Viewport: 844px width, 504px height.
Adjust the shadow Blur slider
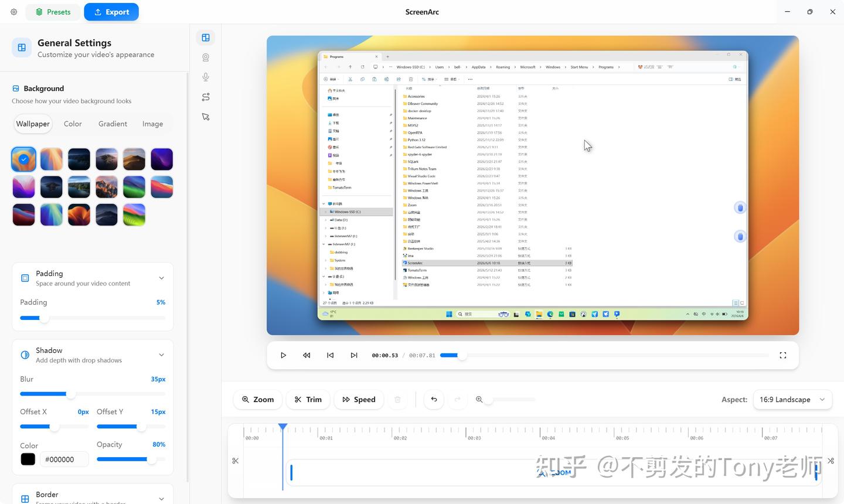pos(93,394)
